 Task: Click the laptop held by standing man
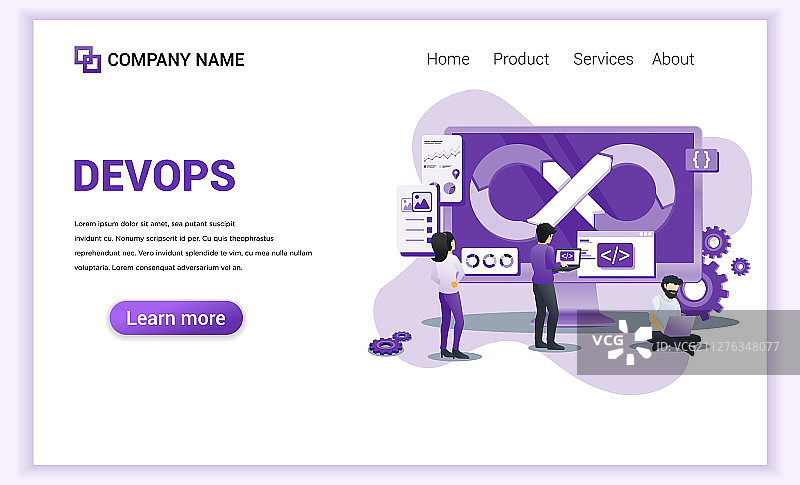pyautogui.click(x=568, y=257)
